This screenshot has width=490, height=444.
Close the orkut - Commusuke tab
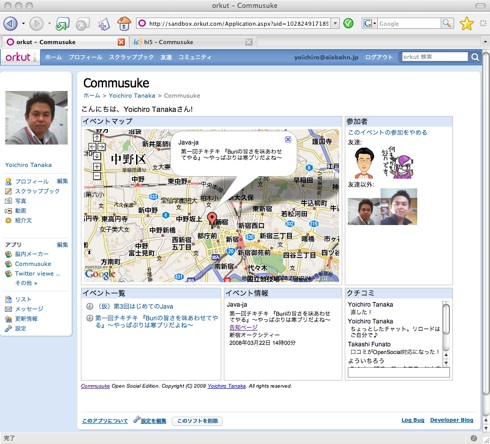[121, 42]
